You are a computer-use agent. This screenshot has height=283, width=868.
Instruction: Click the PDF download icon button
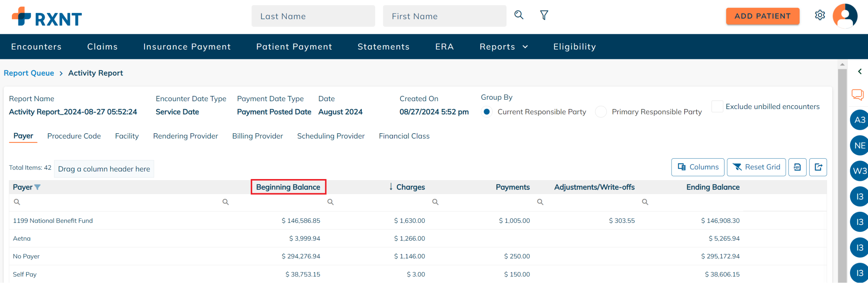[797, 167]
